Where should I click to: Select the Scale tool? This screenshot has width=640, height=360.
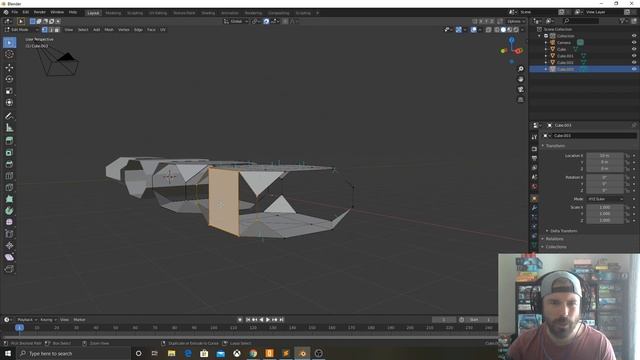[9, 91]
